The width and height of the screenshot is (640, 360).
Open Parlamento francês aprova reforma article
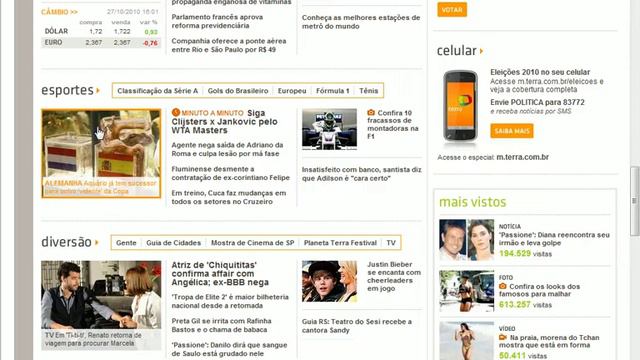click(217, 21)
